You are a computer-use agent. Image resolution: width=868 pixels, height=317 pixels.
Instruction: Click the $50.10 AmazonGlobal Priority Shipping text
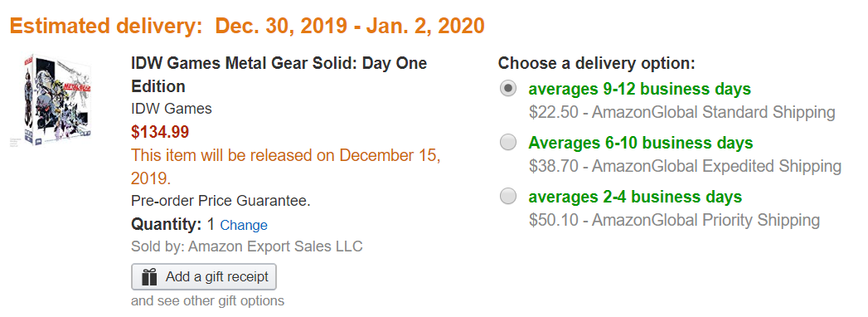tap(674, 220)
